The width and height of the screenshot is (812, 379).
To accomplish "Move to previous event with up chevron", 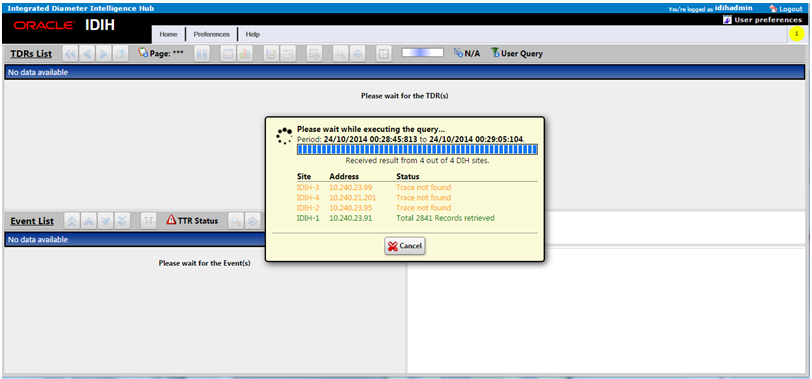I will (x=89, y=221).
